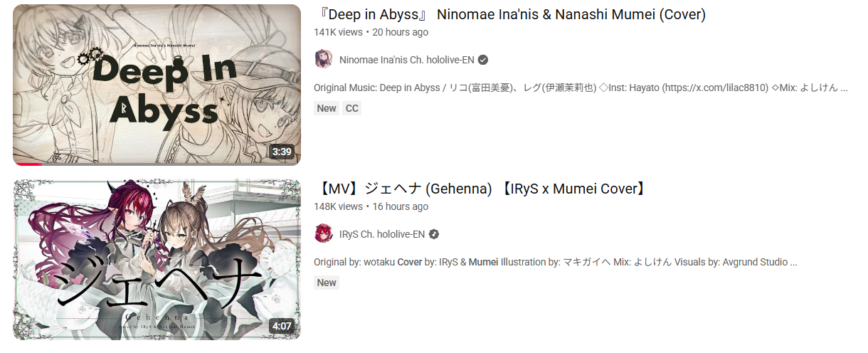Click the Deep in Abyss description snippet
This screenshot has width=868, height=353.
581,88
